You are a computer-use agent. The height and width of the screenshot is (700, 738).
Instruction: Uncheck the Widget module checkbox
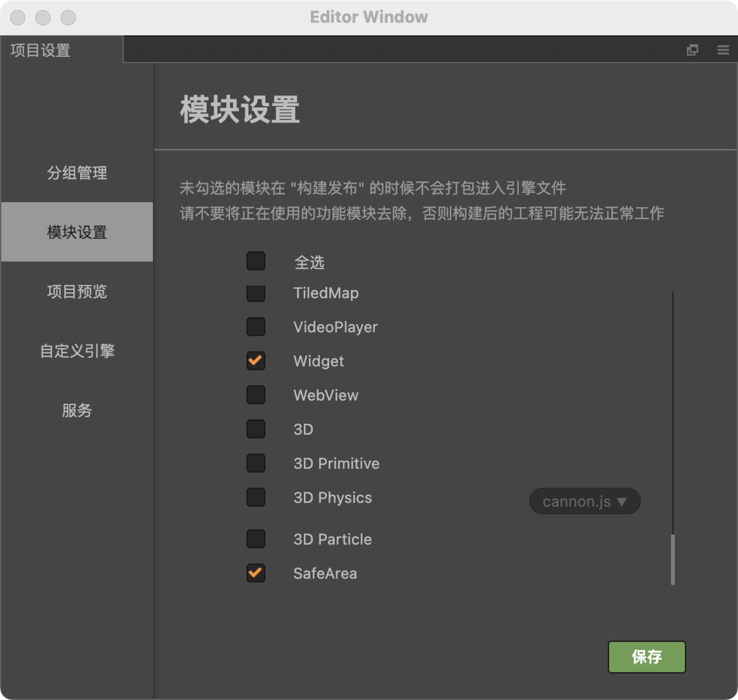coord(256,360)
